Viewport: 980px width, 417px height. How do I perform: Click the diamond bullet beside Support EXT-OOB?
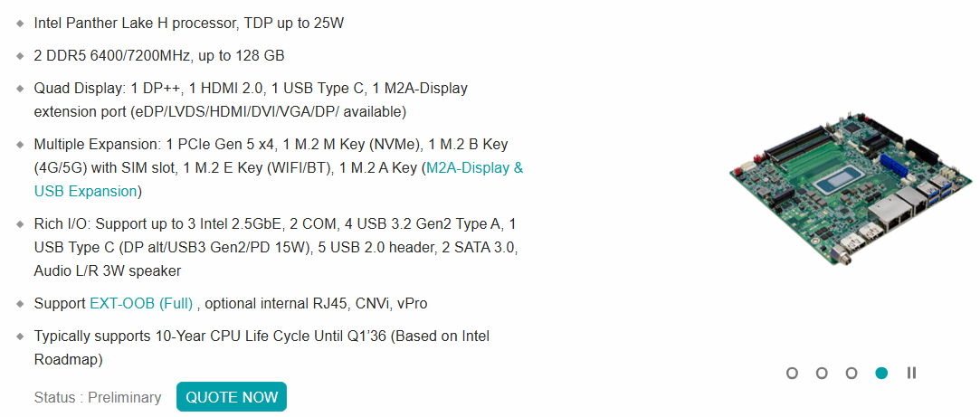pyautogui.click(x=21, y=305)
